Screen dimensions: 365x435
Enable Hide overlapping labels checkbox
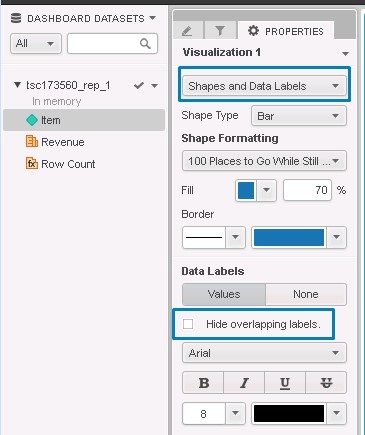pos(188,324)
